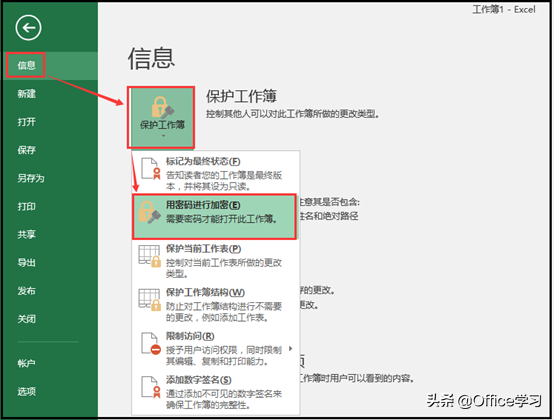The width and height of the screenshot is (554, 420).
Task: Choose 添加数字签名(S) from the menu
Action: point(216,392)
